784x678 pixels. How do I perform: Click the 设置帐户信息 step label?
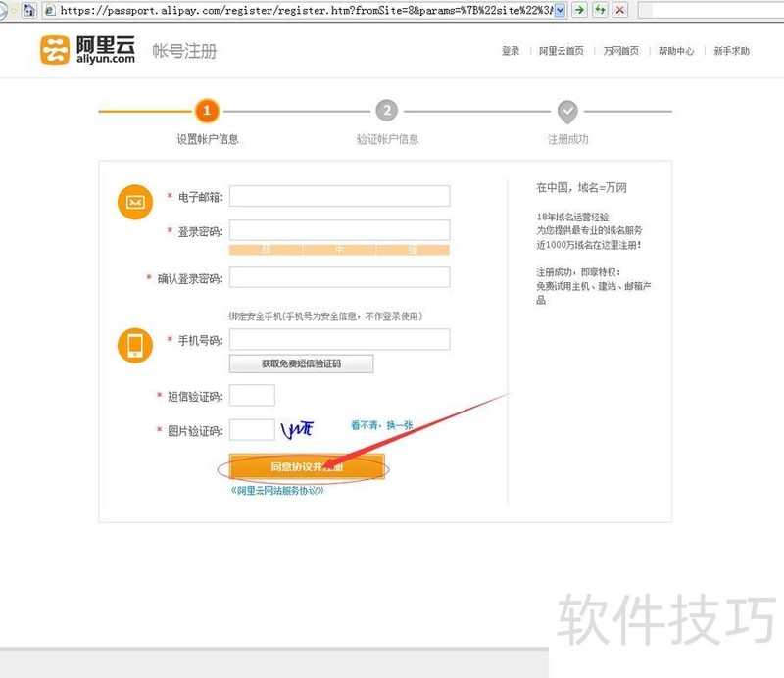[x=208, y=139]
